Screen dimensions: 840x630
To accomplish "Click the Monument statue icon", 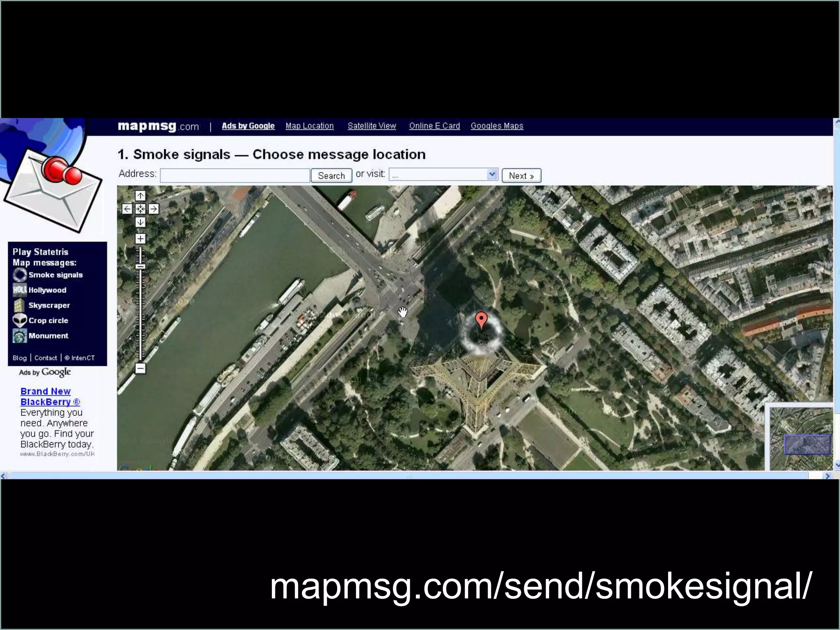I will pos(19,336).
